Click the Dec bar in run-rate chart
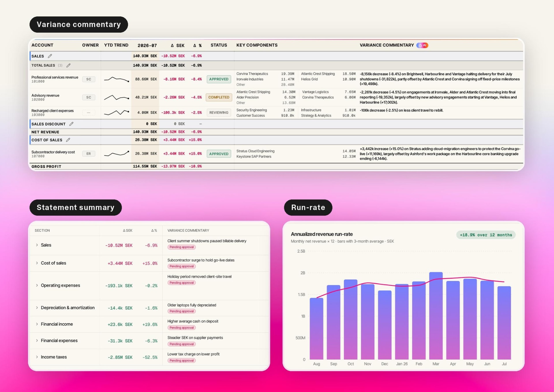The height and width of the screenshot is (392, 554). 385,325
